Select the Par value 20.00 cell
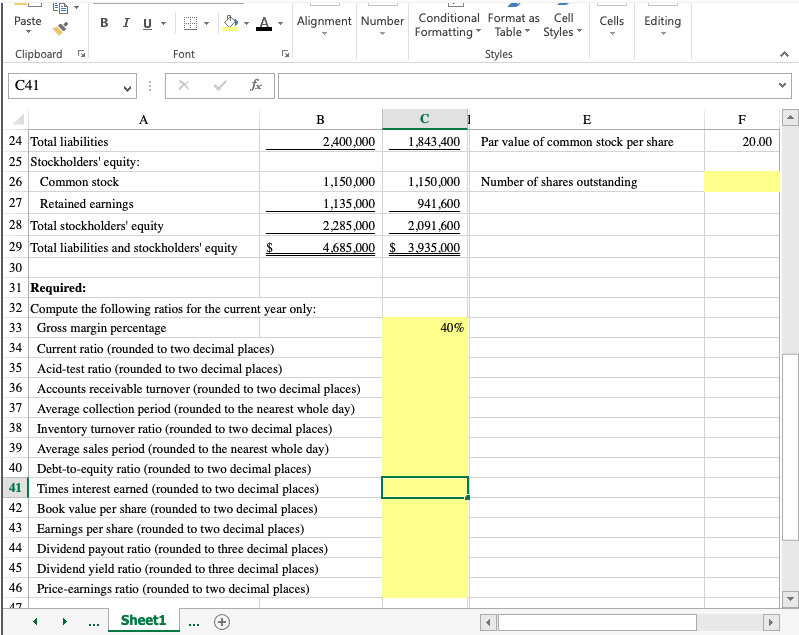 tap(742, 142)
